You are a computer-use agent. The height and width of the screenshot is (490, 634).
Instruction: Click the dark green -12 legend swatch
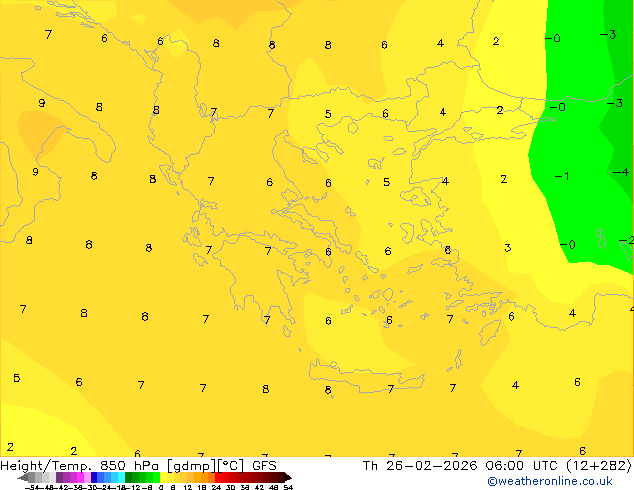tap(128, 477)
